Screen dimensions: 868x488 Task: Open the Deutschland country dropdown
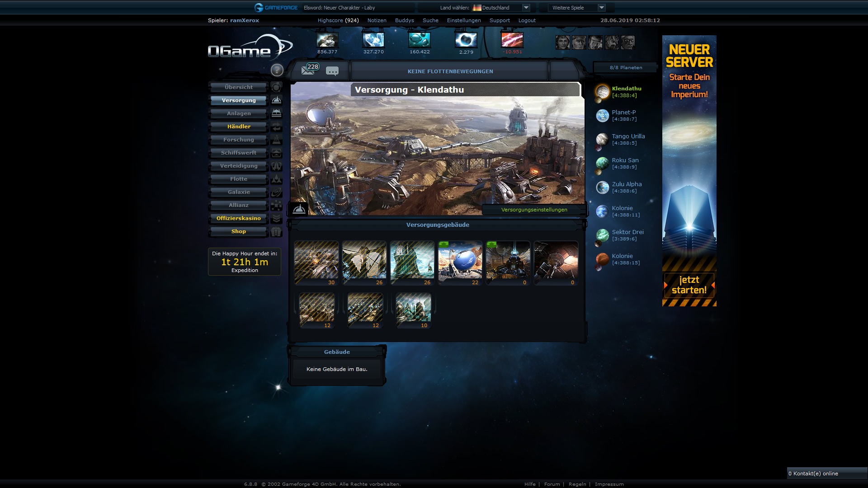pyautogui.click(x=500, y=8)
